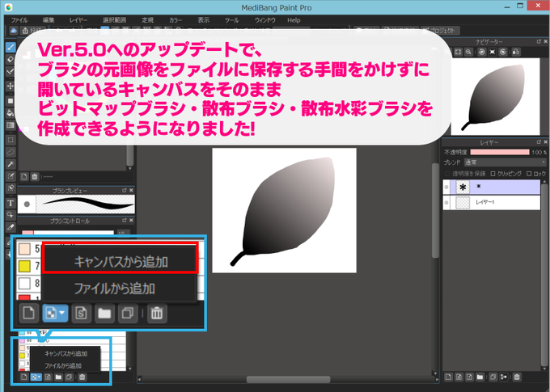Open the 表示 menu
The width and height of the screenshot is (550, 392).
(204, 20)
